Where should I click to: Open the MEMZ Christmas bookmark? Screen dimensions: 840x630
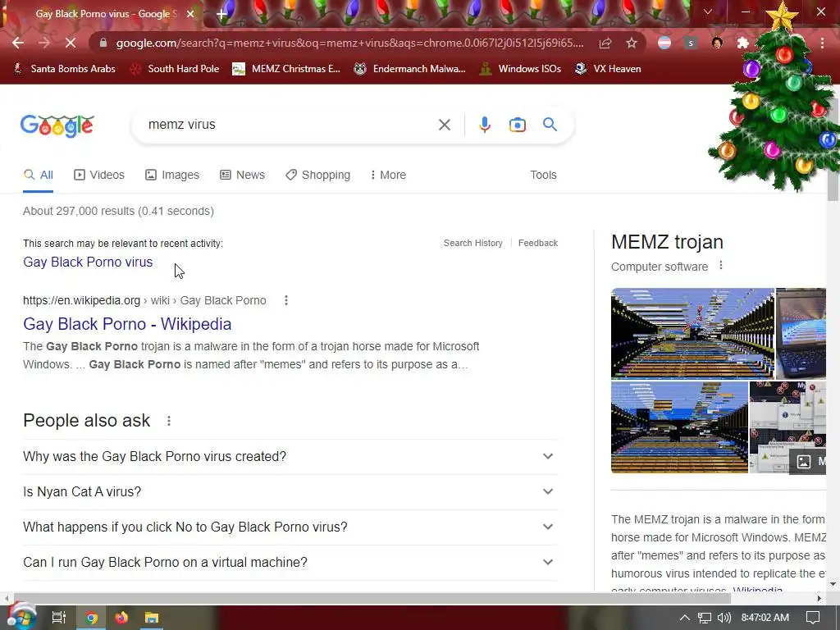(x=286, y=69)
